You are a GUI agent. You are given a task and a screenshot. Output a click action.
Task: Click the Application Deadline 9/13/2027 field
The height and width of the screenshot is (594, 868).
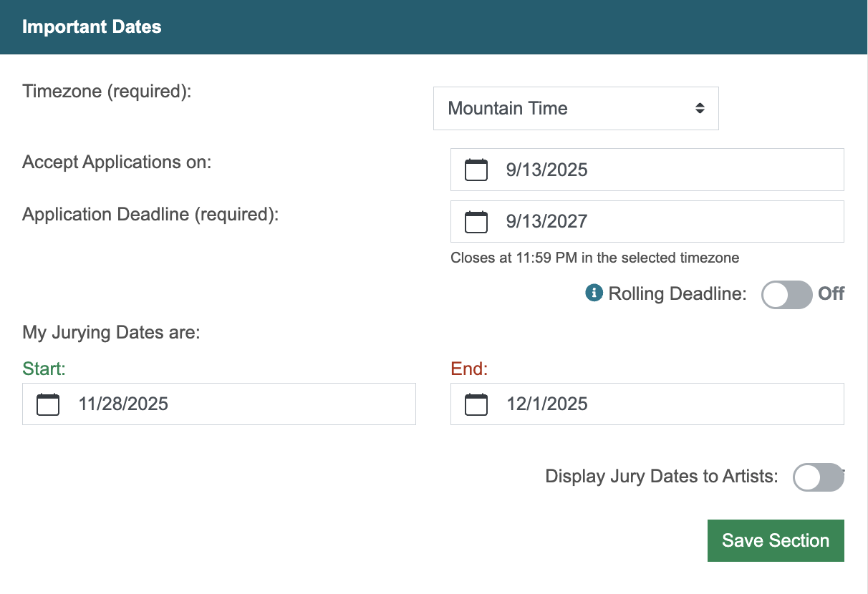[x=645, y=221]
